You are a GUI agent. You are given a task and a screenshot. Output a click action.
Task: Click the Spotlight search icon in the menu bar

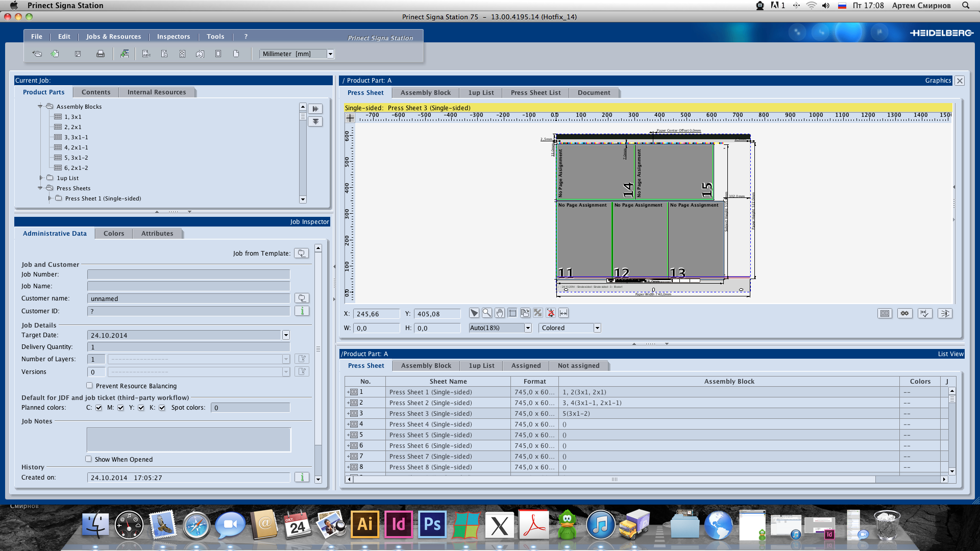pyautogui.click(x=966, y=6)
